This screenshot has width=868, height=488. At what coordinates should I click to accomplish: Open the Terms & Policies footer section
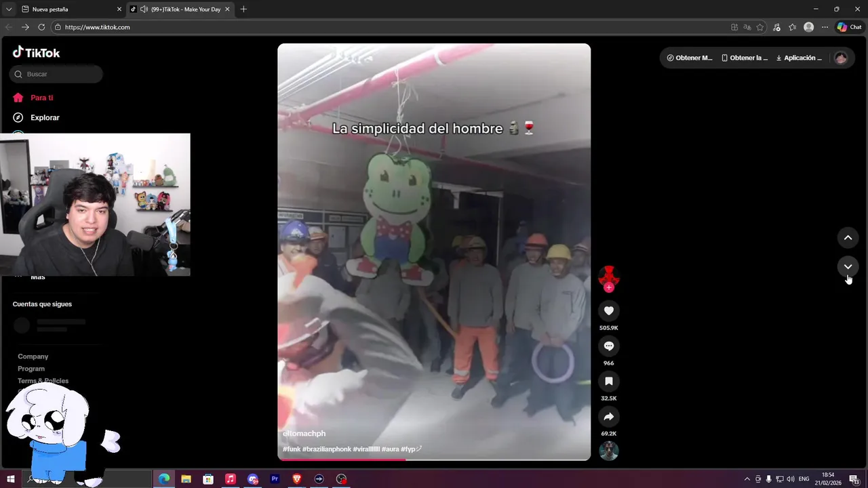point(43,381)
